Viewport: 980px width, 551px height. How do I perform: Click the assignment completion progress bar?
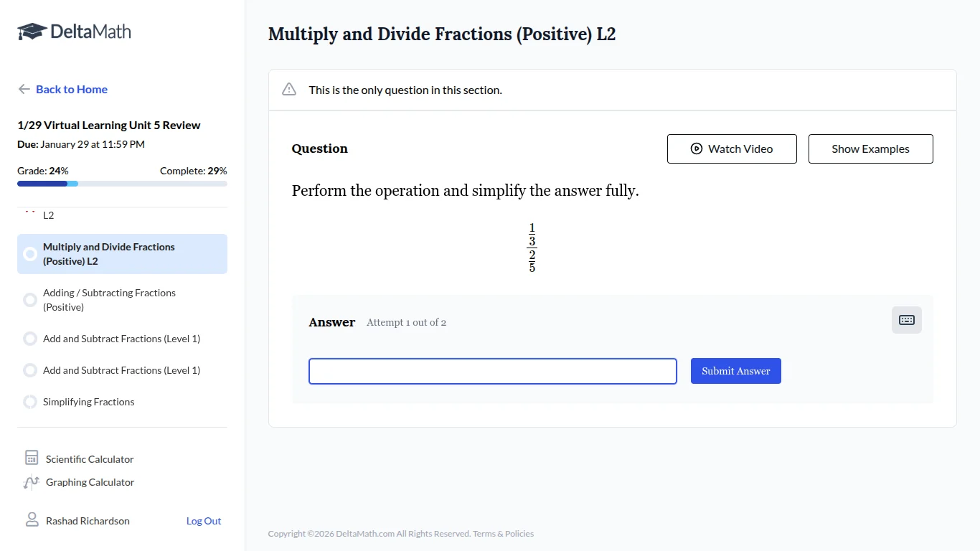click(122, 184)
